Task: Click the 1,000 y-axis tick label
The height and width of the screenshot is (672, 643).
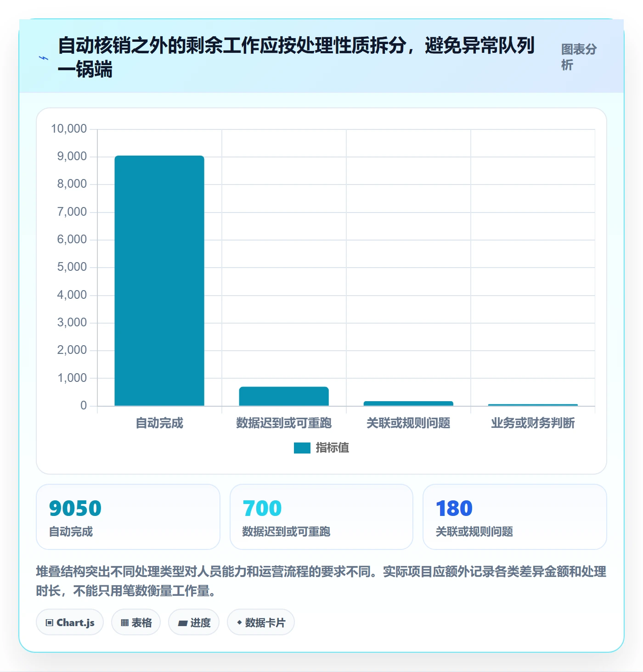Action: (x=72, y=378)
